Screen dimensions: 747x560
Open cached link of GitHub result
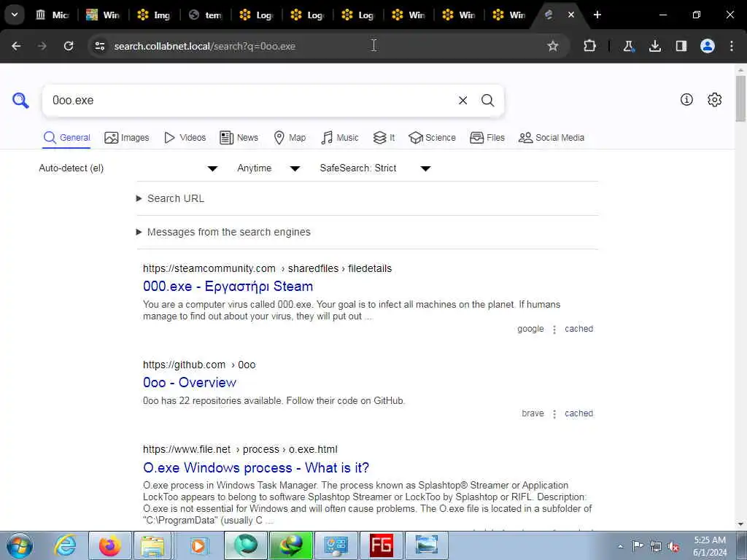[x=578, y=413]
